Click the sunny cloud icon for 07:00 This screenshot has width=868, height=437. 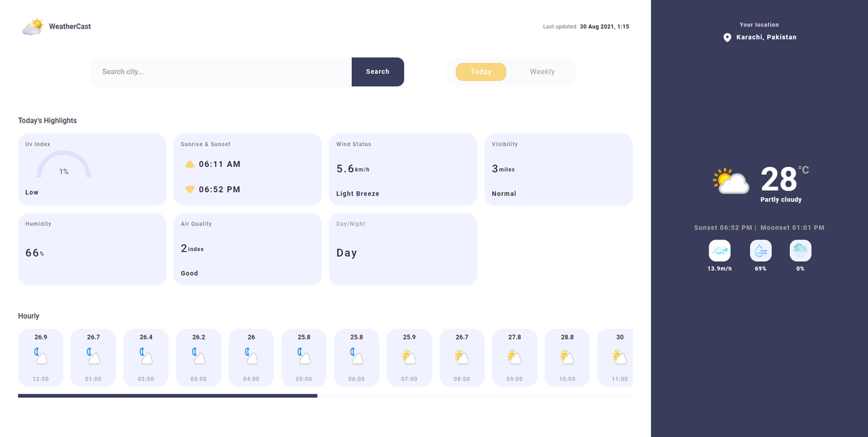(x=409, y=356)
